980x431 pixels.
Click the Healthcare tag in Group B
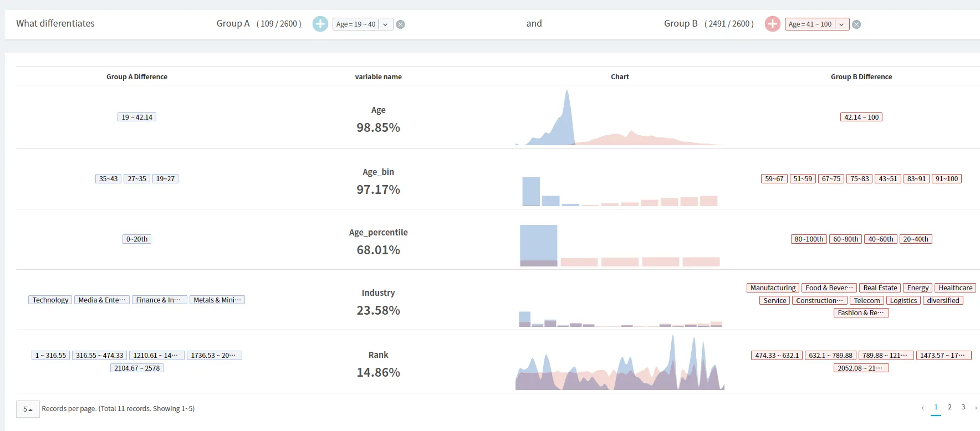click(955, 288)
